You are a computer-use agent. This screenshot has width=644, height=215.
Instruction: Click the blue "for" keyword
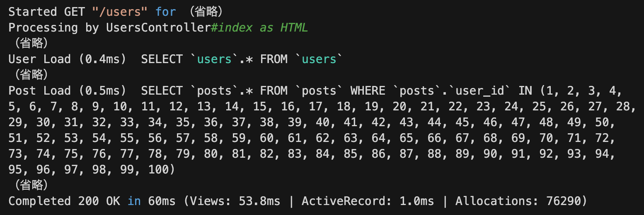[x=166, y=12]
